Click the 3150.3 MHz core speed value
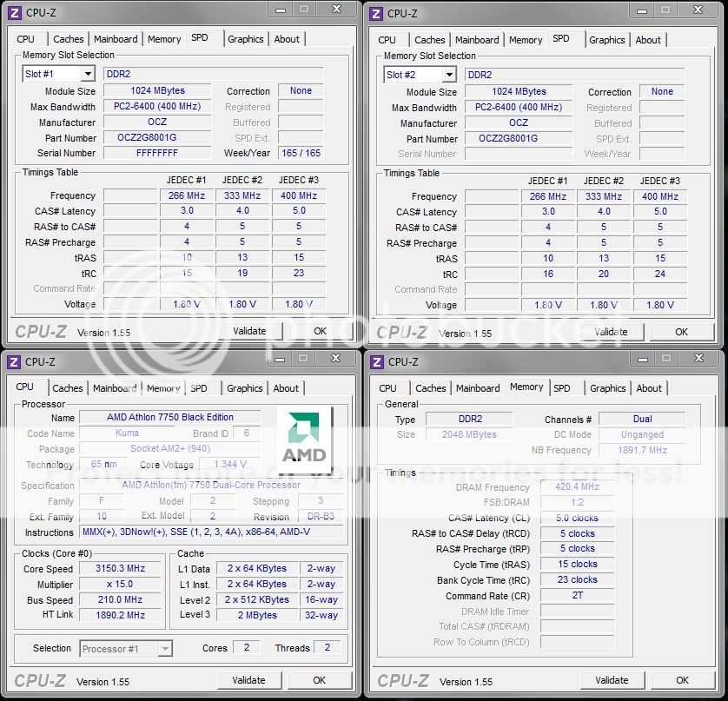This screenshot has width=728, height=701. tap(120, 568)
